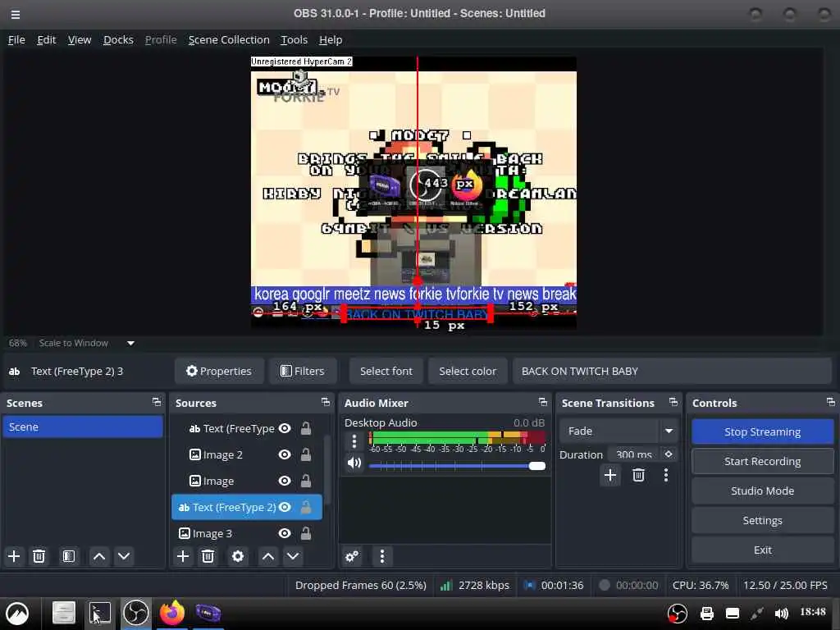Image resolution: width=840 pixels, height=630 pixels.
Task: Lock the Image source
Action: [x=306, y=481]
